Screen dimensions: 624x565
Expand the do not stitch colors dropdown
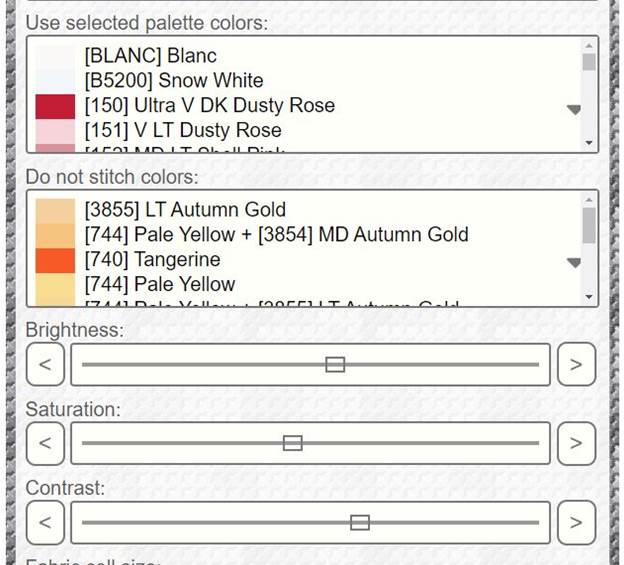pyautogui.click(x=574, y=263)
